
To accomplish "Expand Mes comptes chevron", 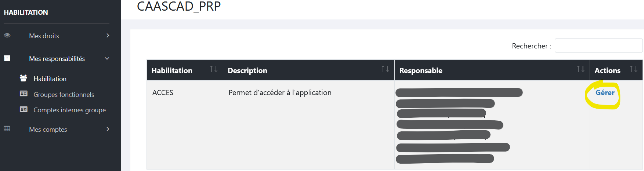I will (108, 129).
